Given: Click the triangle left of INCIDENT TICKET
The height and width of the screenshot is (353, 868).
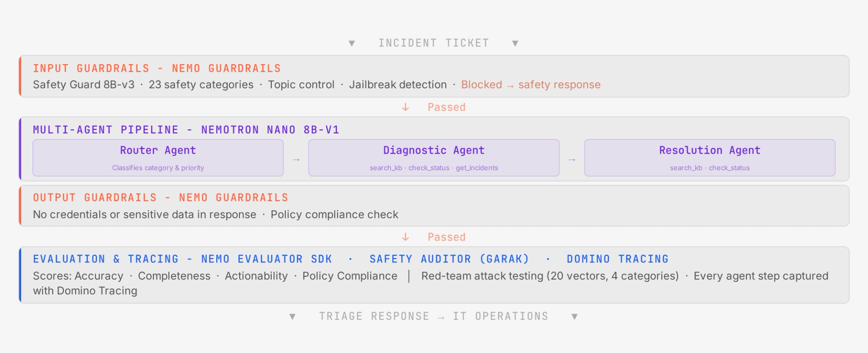Looking at the screenshot, I should [352, 43].
